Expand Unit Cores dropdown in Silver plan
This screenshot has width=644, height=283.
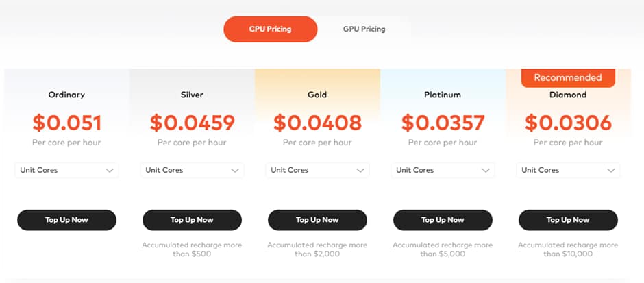(x=192, y=170)
